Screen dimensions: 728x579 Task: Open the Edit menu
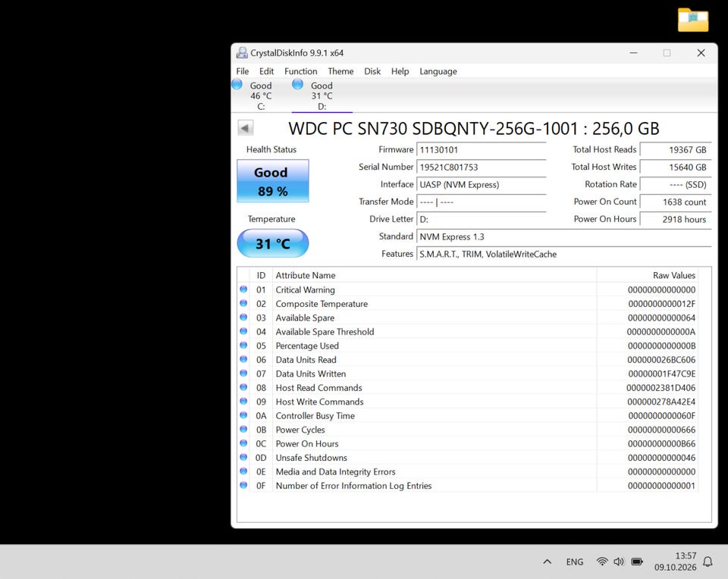click(266, 71)
